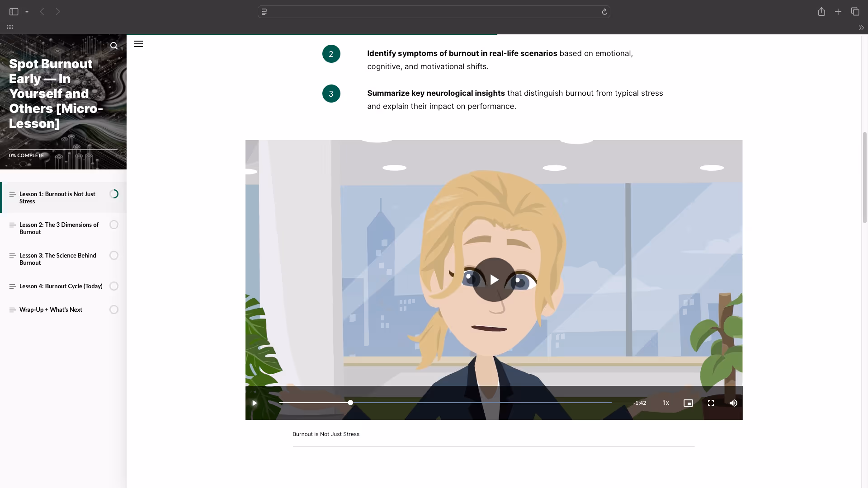Screen dimensions: 868x488
Task: Enable picture-in-picture mode
Action: 688,403
